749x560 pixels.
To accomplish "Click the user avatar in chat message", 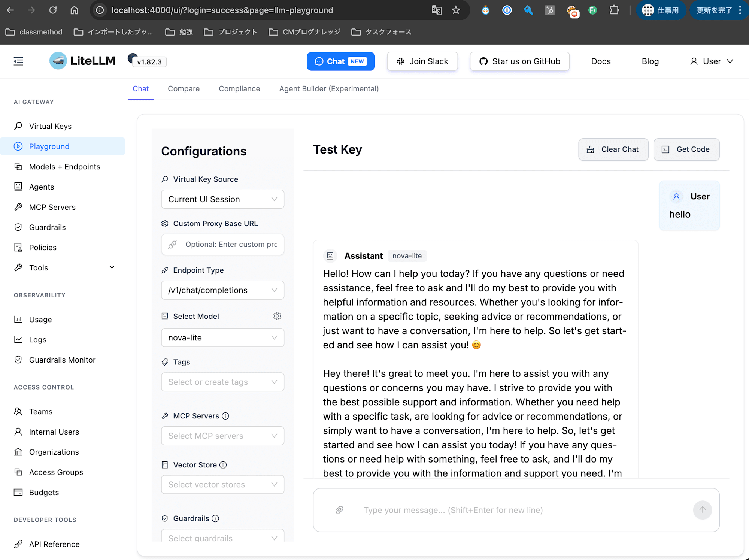I will tap(676, 197).
